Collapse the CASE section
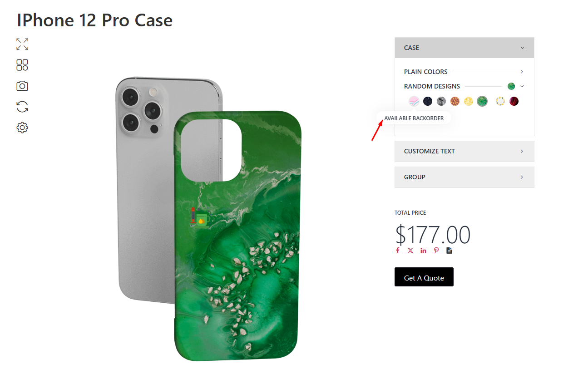This screenshot has width=588, height=374. click(522, 48)
